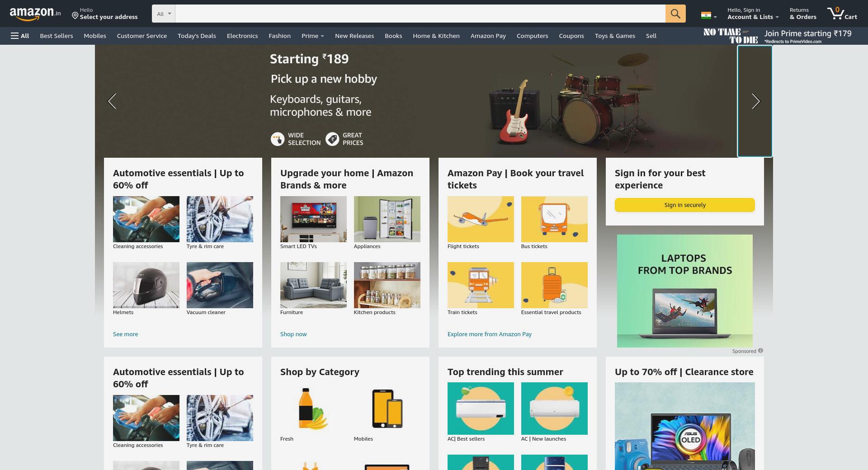The image size is (868, 470).
Task: Go to previous carousel banner
Action: [112, 101]
